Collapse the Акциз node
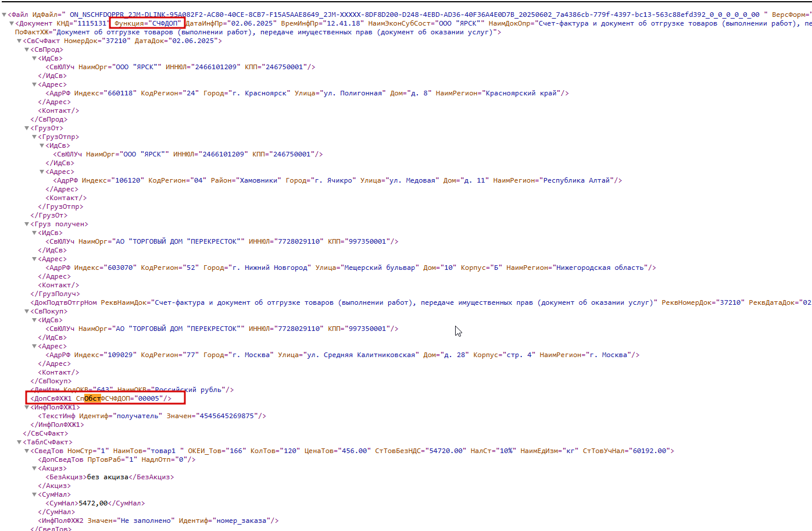This screenshot has width=812, height=531. click(34, 468)
